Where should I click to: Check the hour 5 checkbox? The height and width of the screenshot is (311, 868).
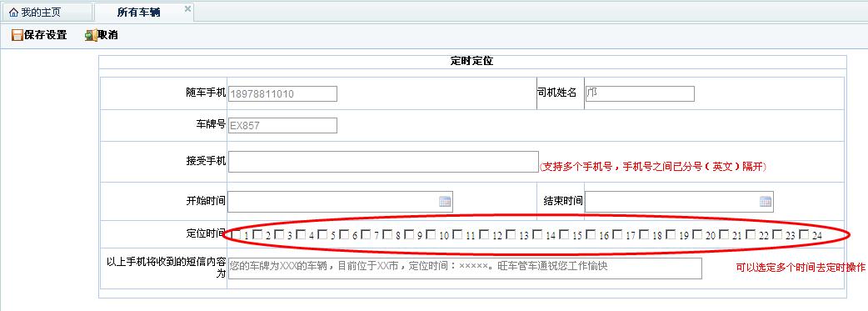pos(322,235)
